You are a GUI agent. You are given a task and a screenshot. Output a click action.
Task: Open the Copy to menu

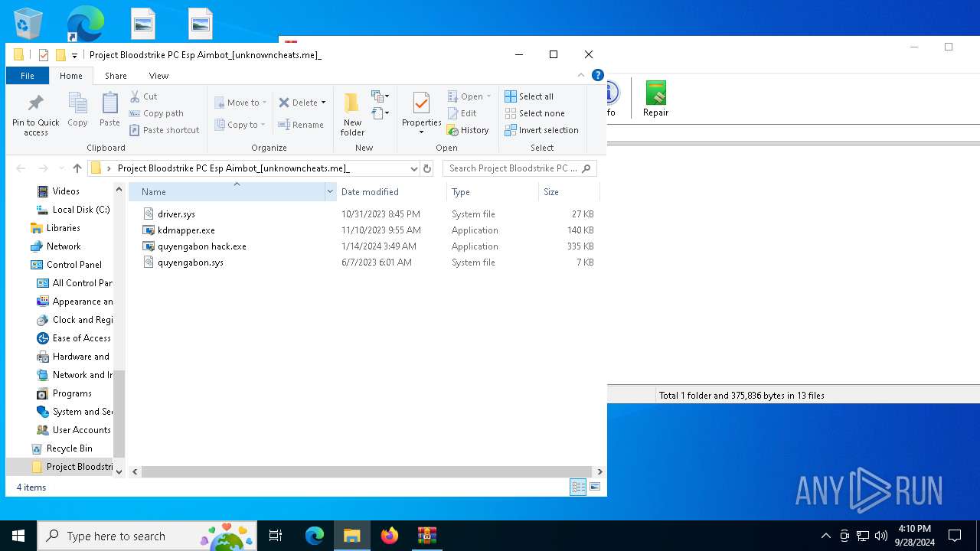tap(240, 125)
